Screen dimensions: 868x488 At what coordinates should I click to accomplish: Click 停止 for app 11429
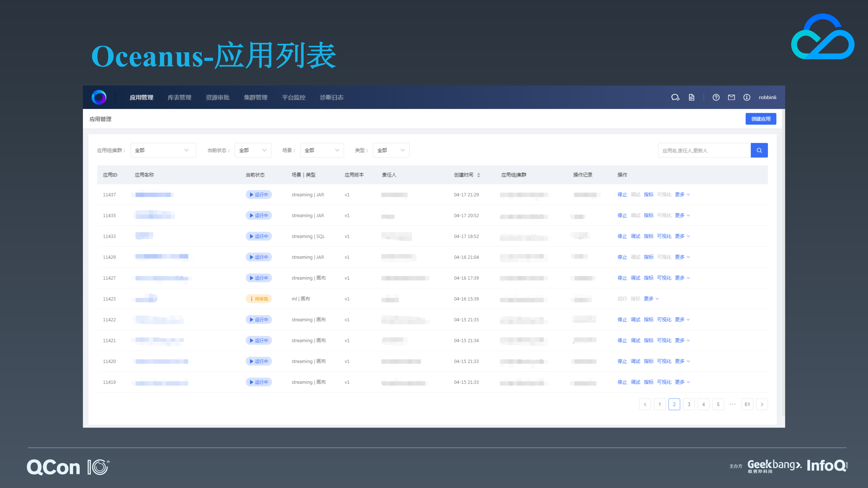click(622, 257)
